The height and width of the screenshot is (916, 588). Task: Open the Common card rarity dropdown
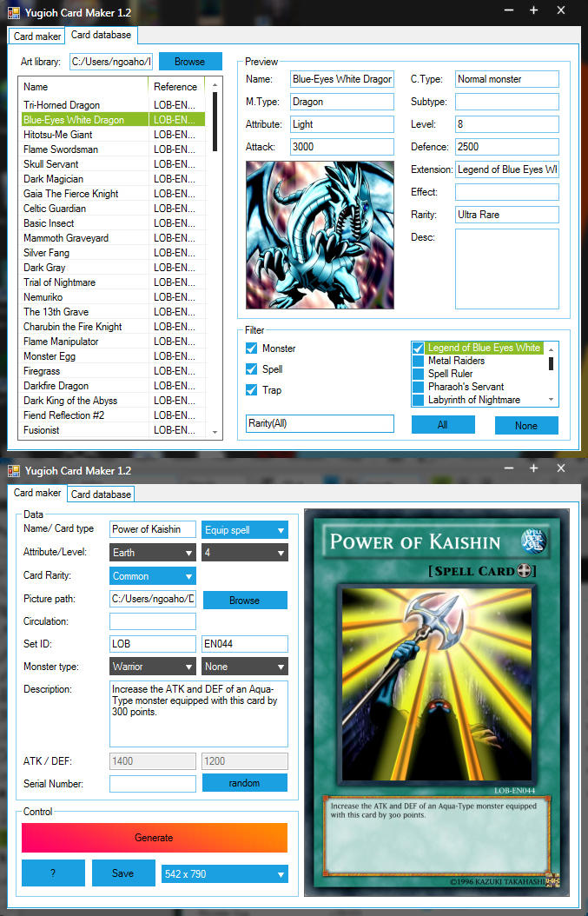[x=152, y=576]
